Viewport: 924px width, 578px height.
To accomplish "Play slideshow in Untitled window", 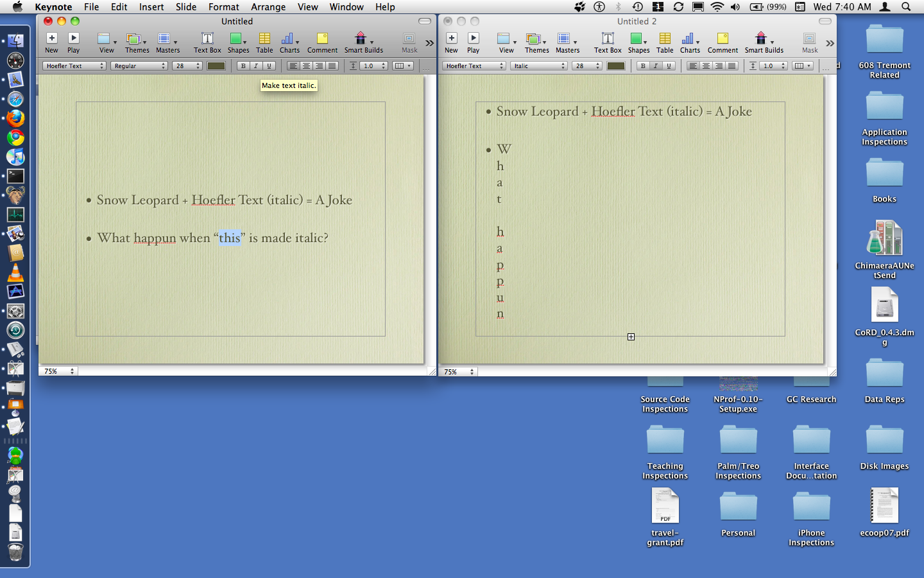I will 74,42.
